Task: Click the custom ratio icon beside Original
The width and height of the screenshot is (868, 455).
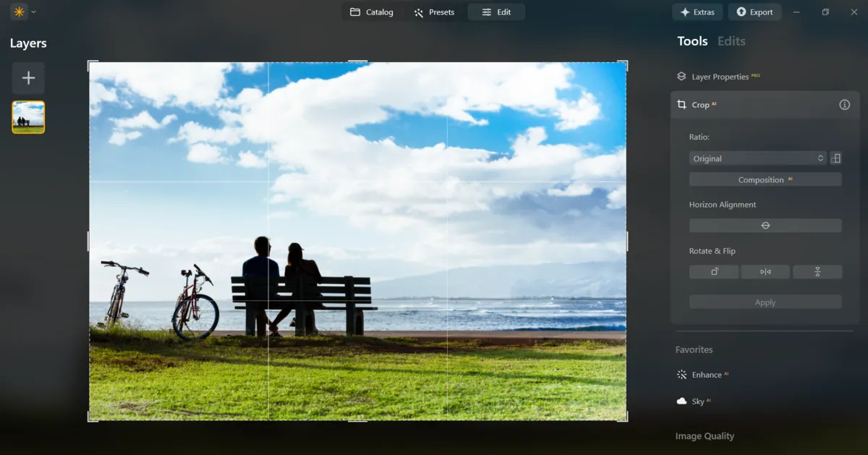Action: 835,158
